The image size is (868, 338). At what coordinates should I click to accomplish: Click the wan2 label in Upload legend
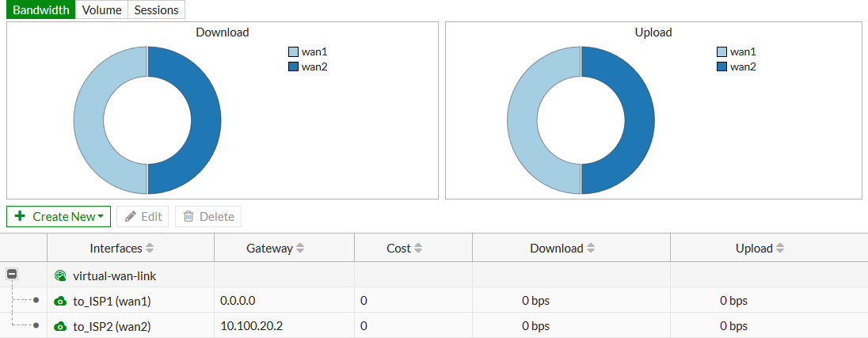[743, 67]
